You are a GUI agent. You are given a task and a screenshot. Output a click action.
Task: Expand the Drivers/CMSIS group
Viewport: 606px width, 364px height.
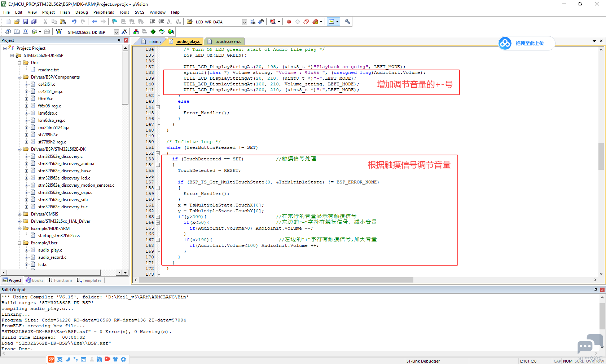tap(19, 214)
